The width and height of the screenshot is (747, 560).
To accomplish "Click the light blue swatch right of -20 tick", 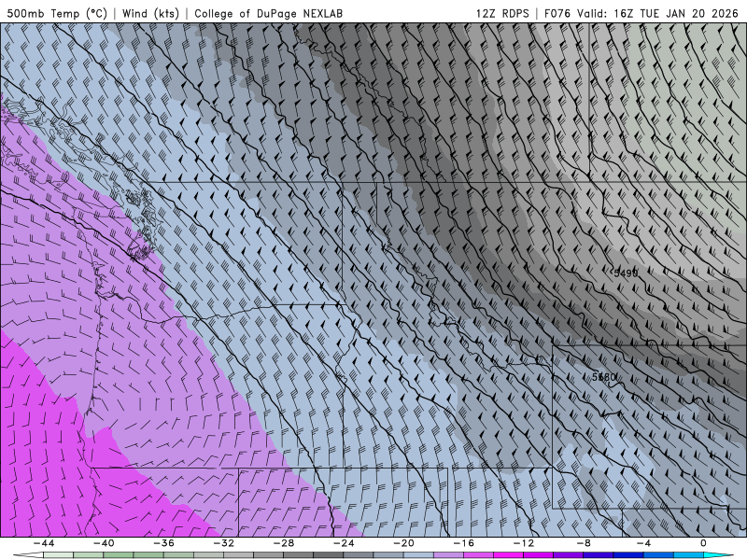I will pyautogui.click(x=418, y=555).
